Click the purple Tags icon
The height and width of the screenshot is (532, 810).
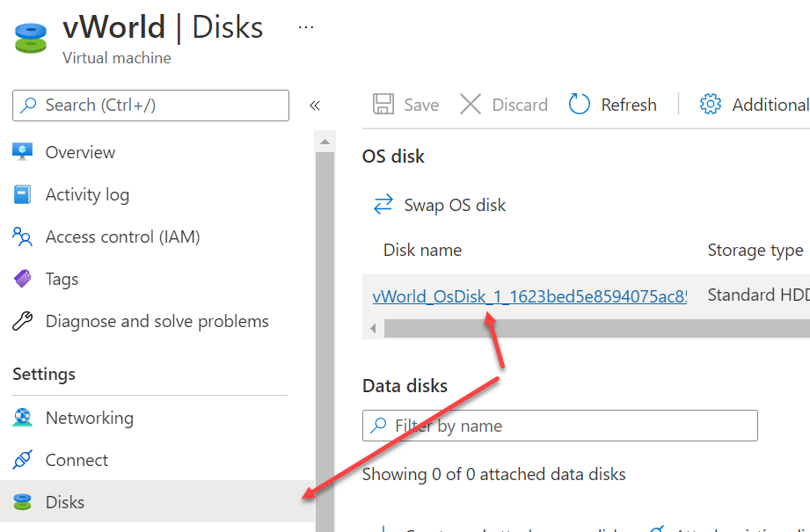pos(23,279)
